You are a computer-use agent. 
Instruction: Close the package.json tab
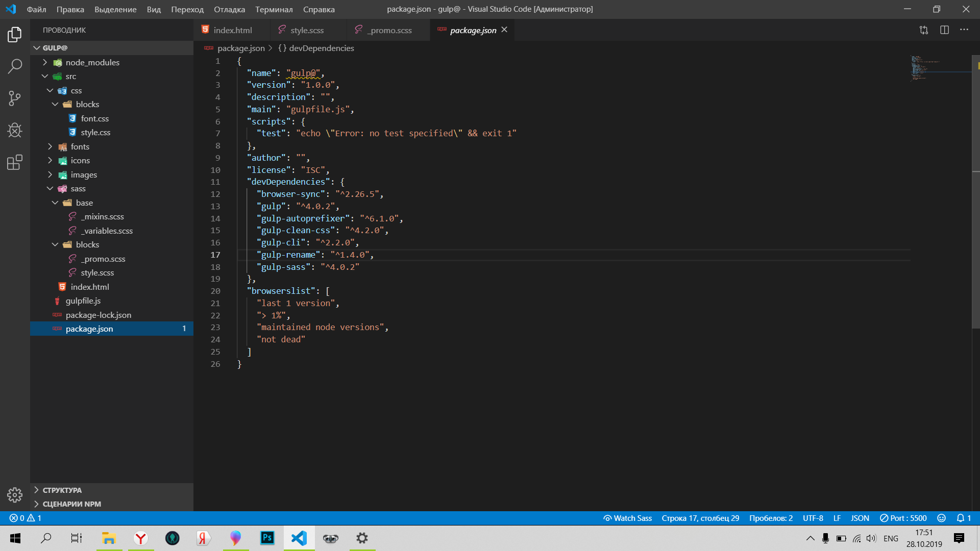click(x=504, y=30)
